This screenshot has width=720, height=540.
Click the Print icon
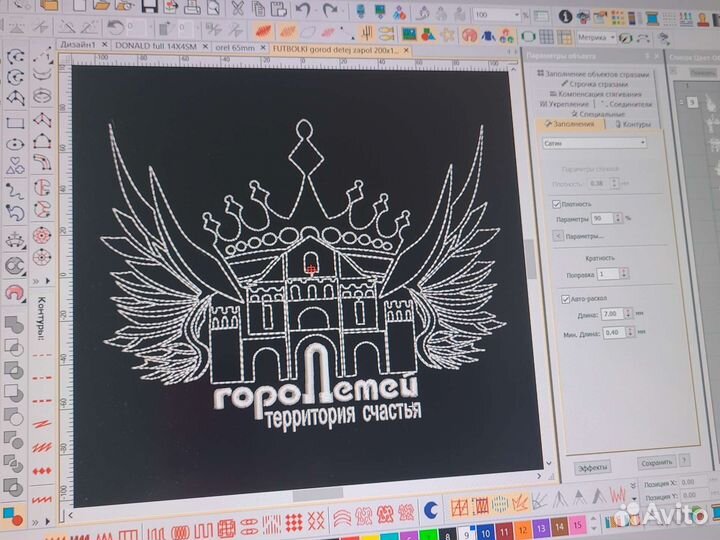pos(193,7)
